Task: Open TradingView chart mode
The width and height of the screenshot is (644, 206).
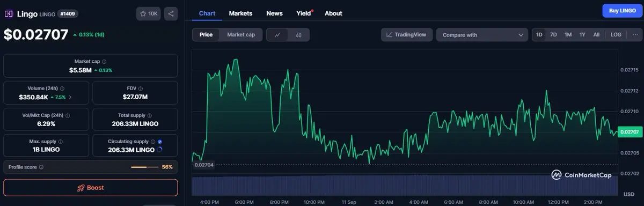Action: coord(406,35)
